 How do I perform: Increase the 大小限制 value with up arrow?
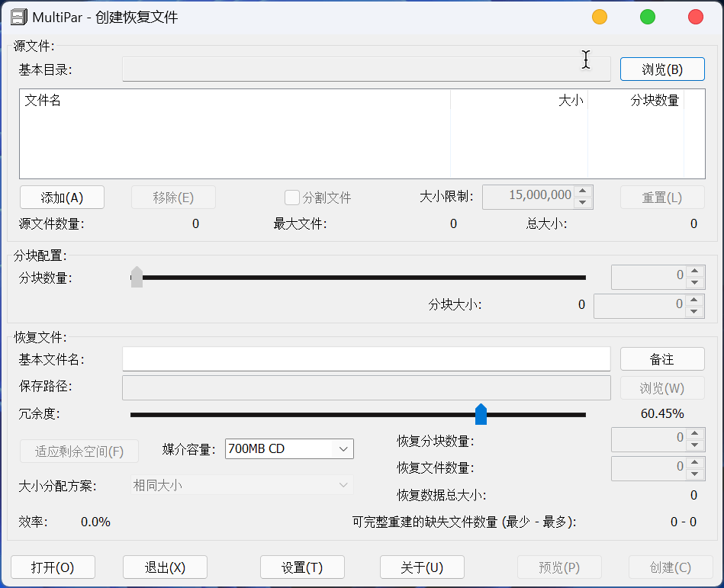click(x=583, y=191)
